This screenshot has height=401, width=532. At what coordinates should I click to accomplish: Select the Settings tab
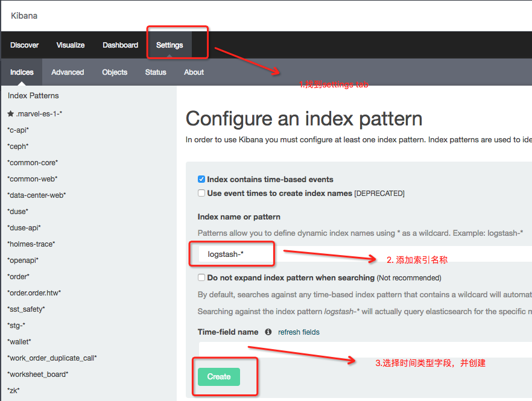point(169,45)
